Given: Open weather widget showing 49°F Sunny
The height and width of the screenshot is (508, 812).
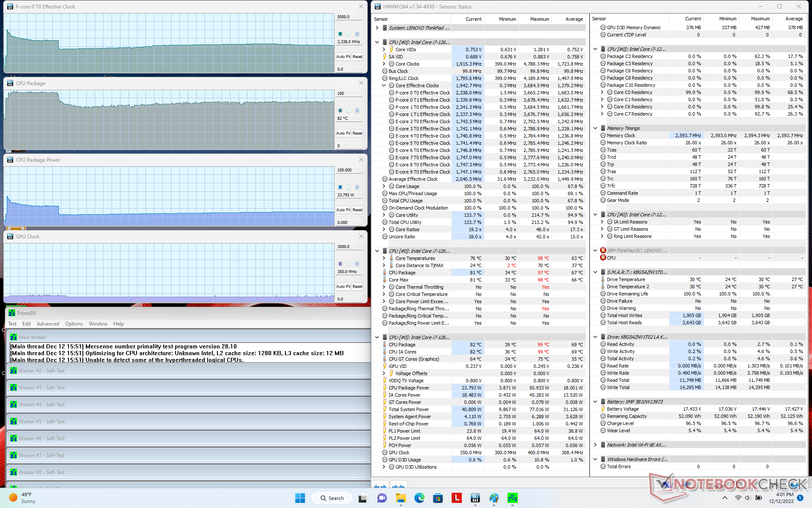Looking at the screenshot, I should coord(23,498).
